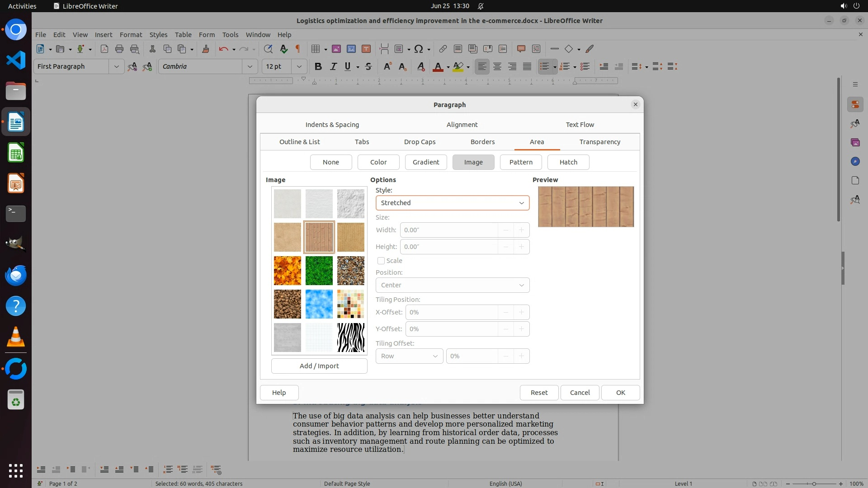Enable the Scale checkbox
This screenshot has height=488, width=868.
click(x=381, y=261)
